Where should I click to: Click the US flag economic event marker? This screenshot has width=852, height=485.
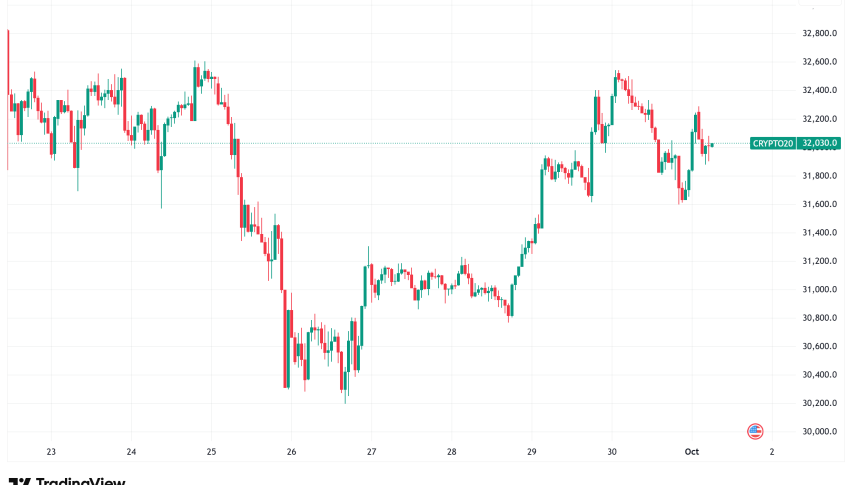click(757, 431)
